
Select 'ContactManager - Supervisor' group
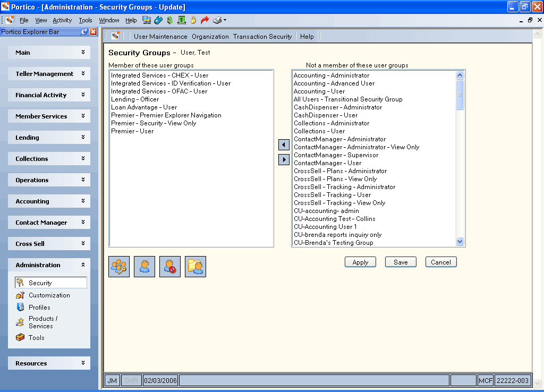336,155
